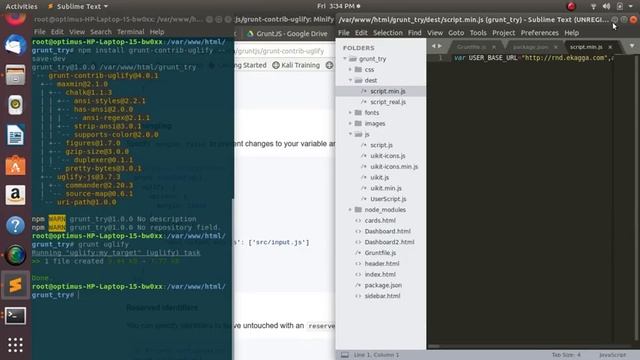640x360 pixels.
Task: Open the volume indicator in top bar
Action: click(607, 6)
